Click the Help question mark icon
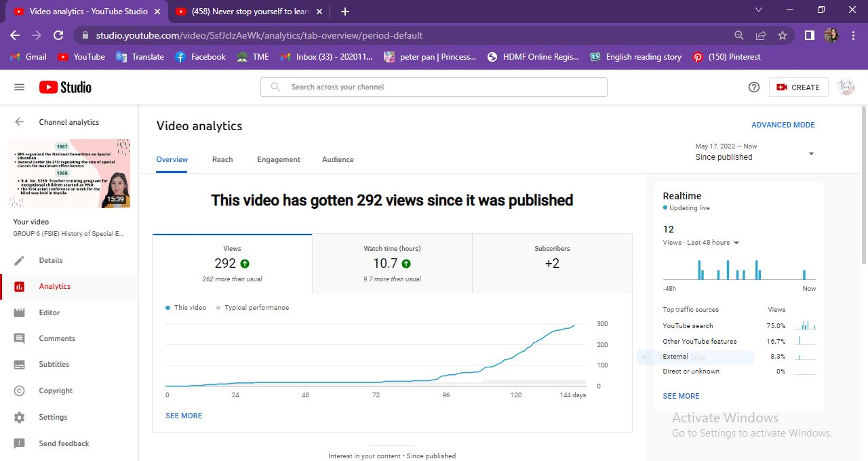This screenshot has height=461, width=868. [753, 87]
